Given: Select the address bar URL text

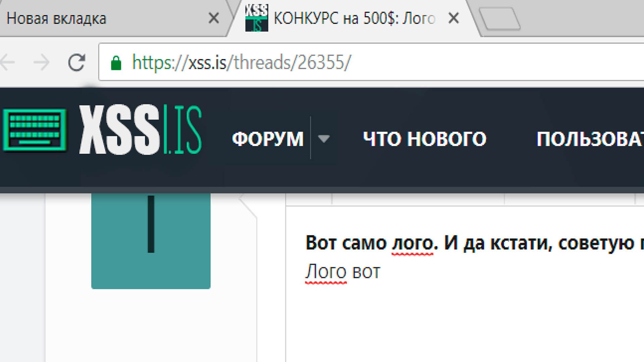Looking at the screenshot, I should (241, 61).
